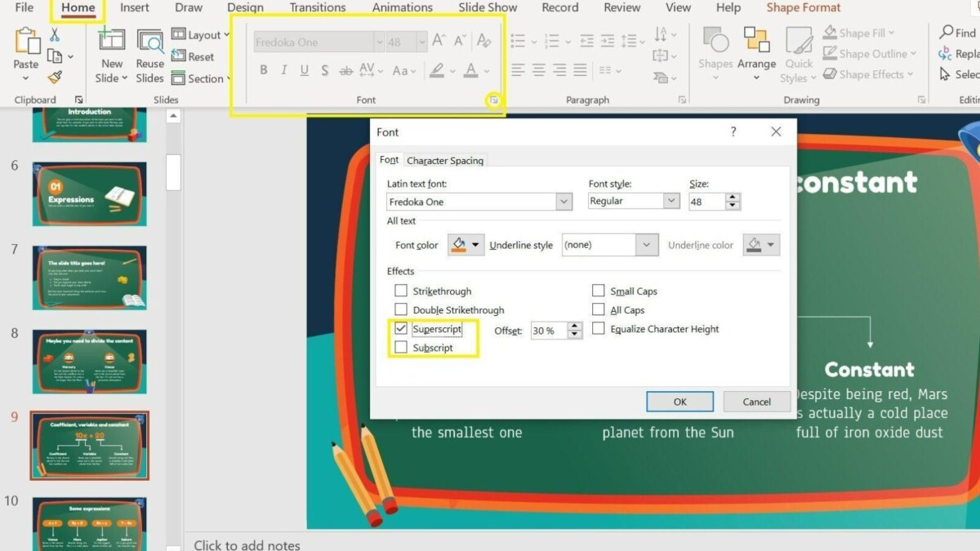
Task: Open the Font style dropdown
Action: pos(671,201)
